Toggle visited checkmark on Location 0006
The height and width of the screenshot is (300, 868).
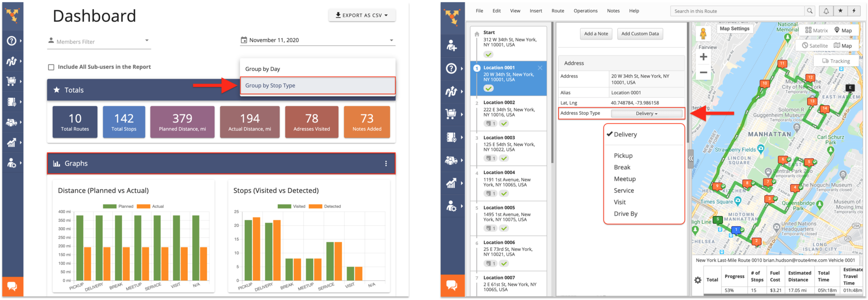[x=504, y=263]
